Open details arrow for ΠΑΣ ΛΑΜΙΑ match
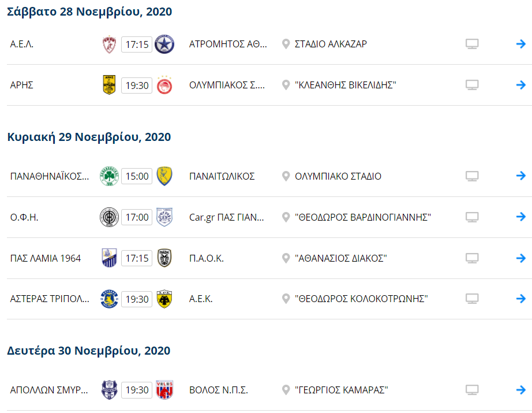532x413 pixels. pos(520,258)
